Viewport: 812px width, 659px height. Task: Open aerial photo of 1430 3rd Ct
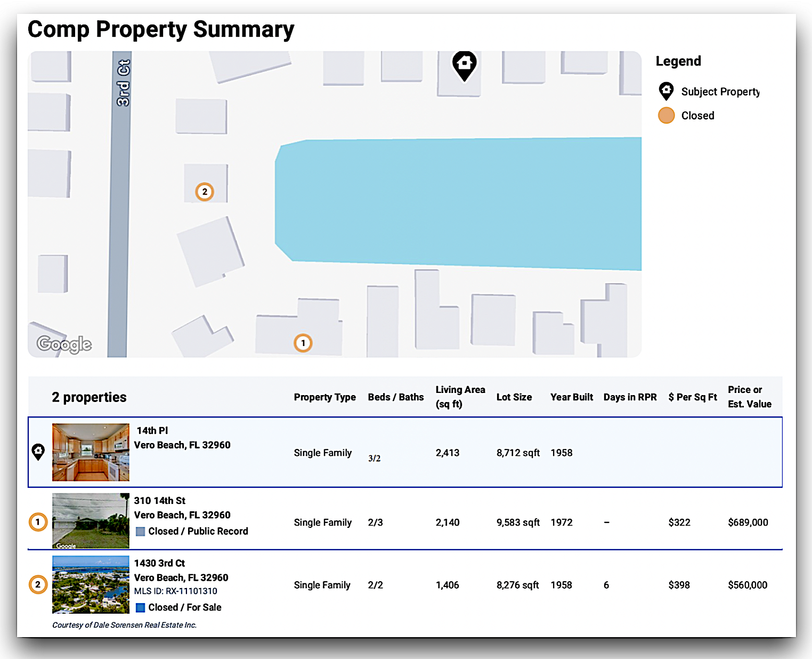pyautogui.click(x=91, y=584)
